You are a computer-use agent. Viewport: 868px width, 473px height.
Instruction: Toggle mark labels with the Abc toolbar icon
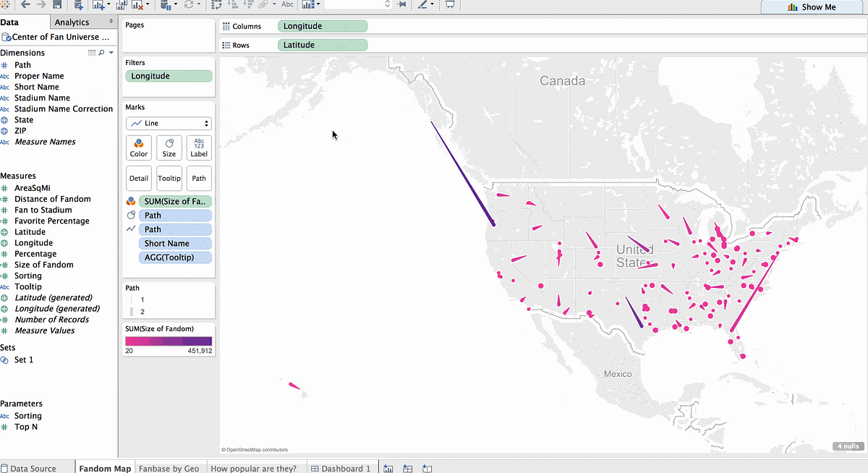287,5
